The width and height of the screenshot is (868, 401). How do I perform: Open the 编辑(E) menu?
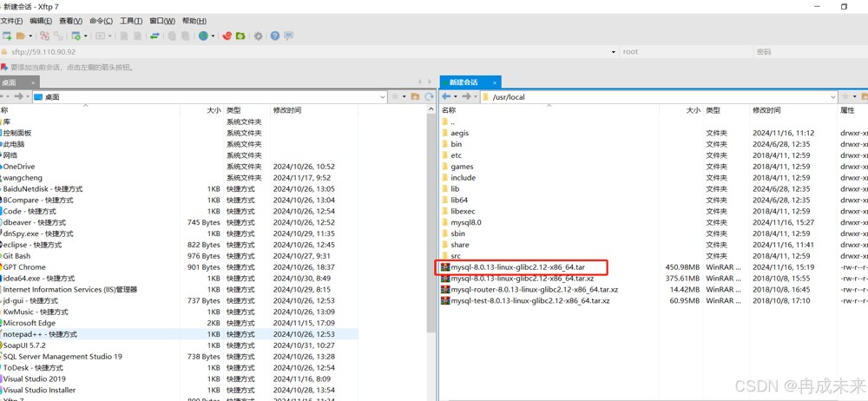[41, 21]
